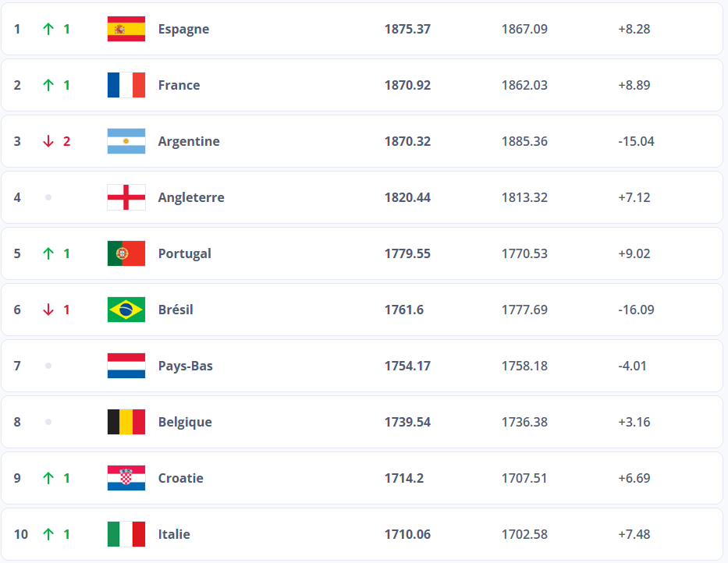This screenshot has height=563, width=728.
Task: Click Croatie's green up arrow
Action: click(x=48, y=478)
